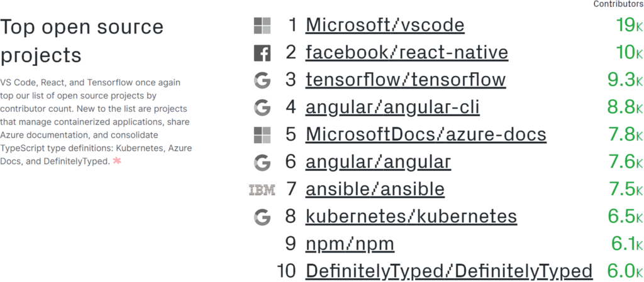644x282 pixels.
Task: Click the pink sparkle icon after DefinitelyTyped
Action: (117, 161)
